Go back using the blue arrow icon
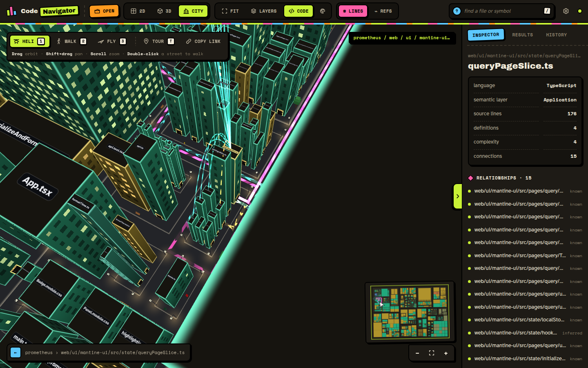Image resolution: width=588 pixels, height=368 pixels. [x=16, y=352]
